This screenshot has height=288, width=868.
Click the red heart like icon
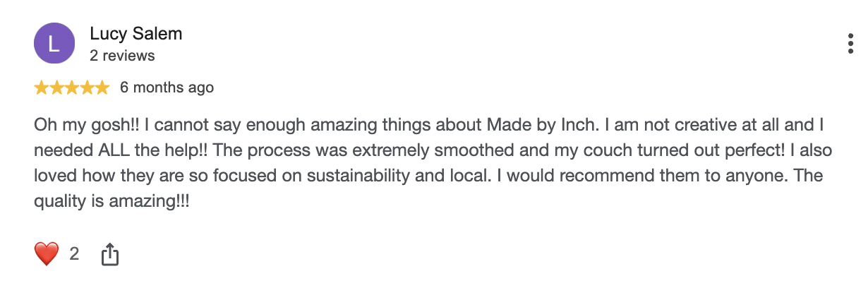coord(47,254)
